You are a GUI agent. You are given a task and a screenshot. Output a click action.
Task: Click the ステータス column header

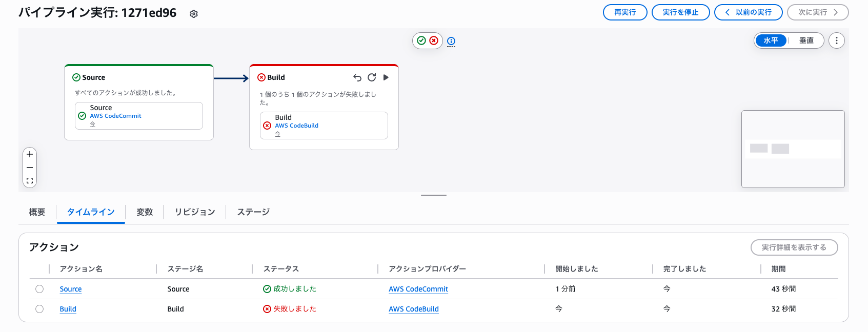[x=281, y=269]
